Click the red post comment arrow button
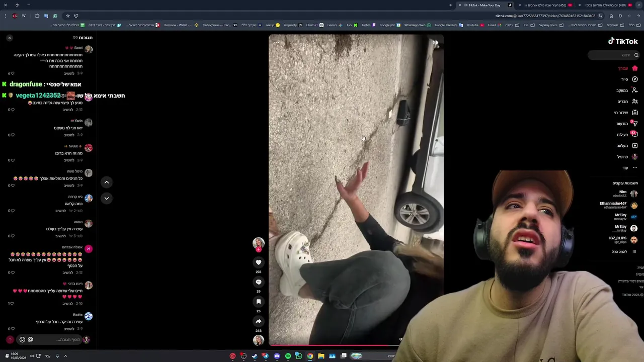The height and width of the screenshot is (362, 644). (x=9, y=340)
